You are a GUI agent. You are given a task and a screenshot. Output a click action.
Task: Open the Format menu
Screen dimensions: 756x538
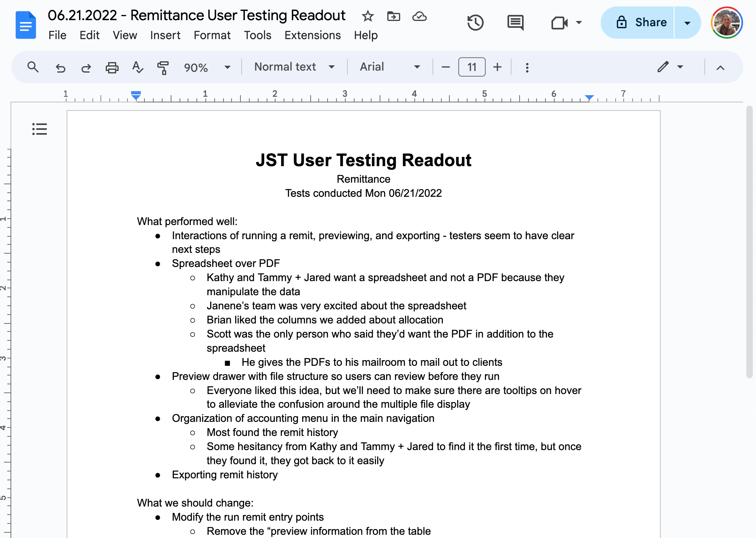click(212, 35)
